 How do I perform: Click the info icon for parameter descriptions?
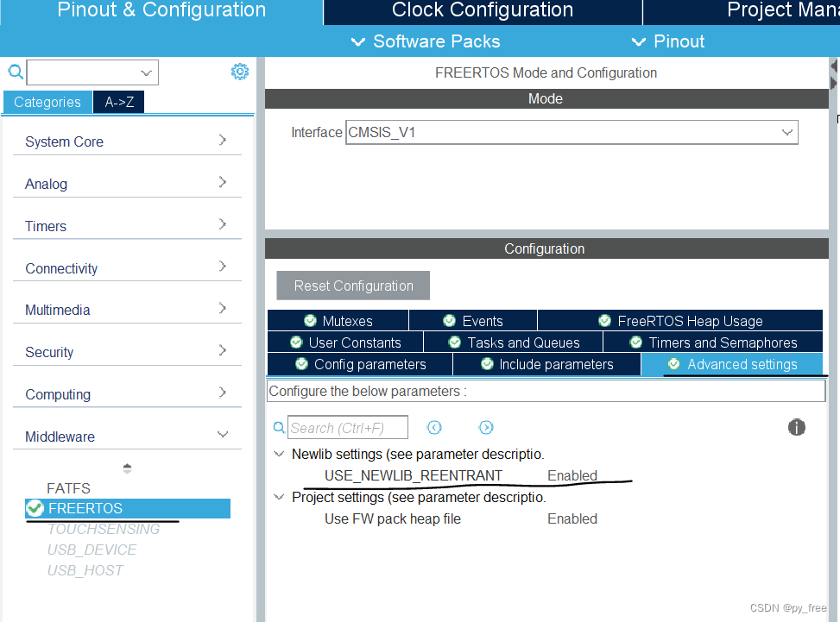click(796, 427)
